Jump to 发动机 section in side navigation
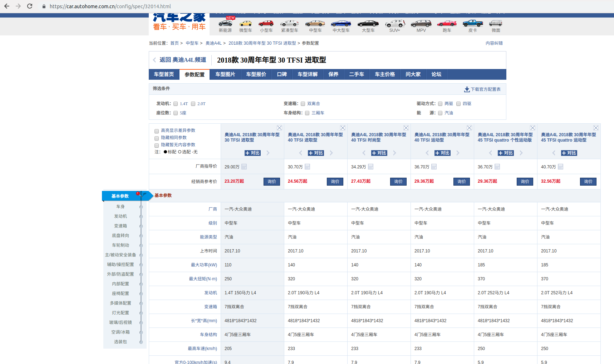 [x=121, y=216]
